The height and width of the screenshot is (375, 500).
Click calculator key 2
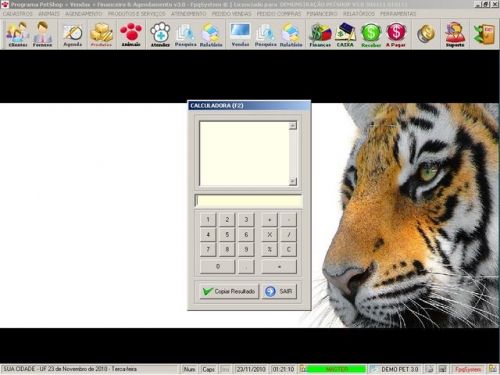227,220
